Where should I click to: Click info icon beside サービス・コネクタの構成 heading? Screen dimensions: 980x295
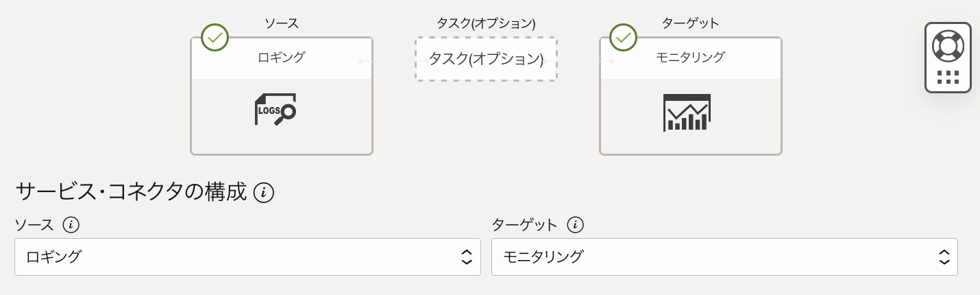point(264,193)
